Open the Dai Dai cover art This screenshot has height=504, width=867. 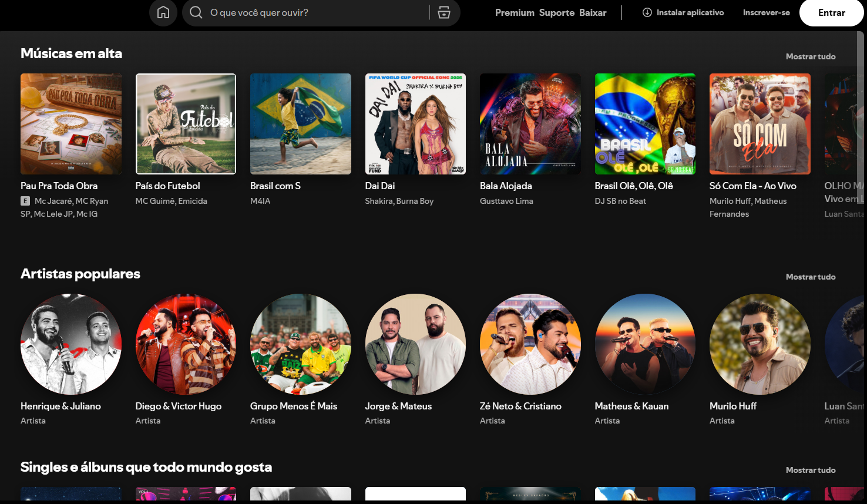point(415,124)
